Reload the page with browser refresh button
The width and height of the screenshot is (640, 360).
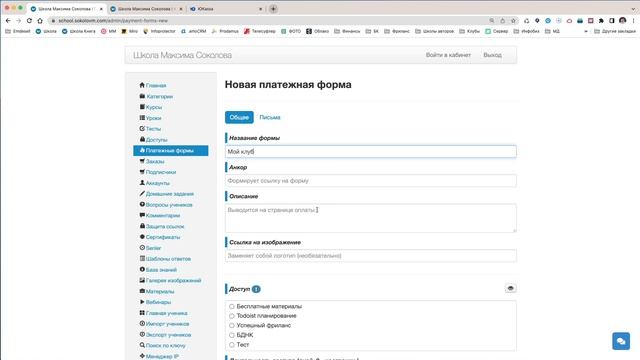(x=29, y=20)
